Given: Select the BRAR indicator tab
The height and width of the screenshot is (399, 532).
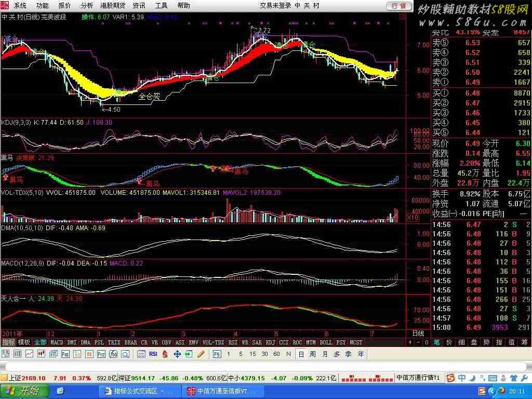Looking at the screenshot, I should (130, 342).
